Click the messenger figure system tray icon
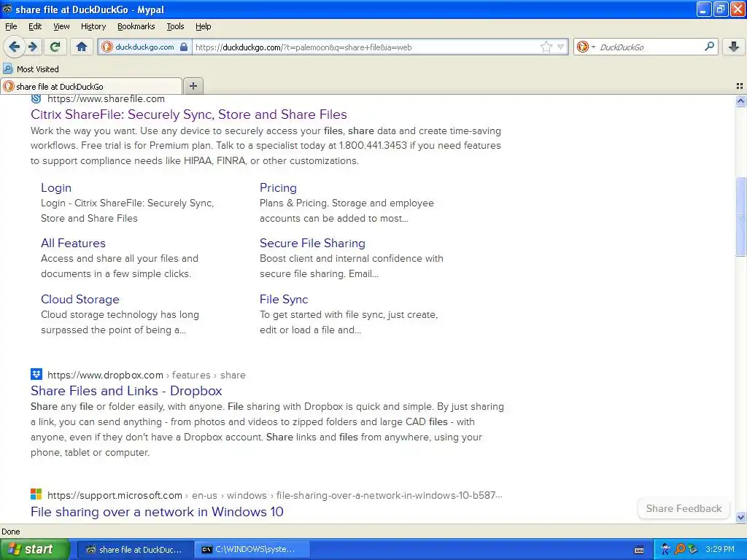 pyautogui.click(x=665, y=550)
